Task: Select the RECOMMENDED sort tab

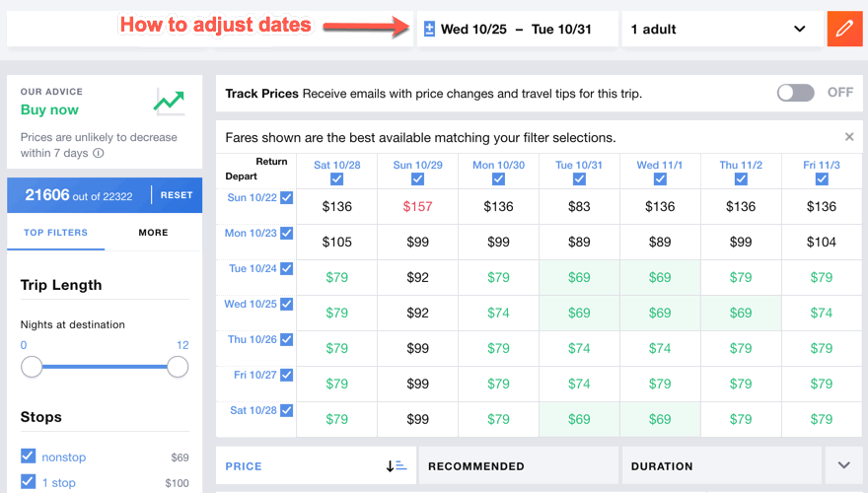Action: pyautogui.click(x=518, y=466)
